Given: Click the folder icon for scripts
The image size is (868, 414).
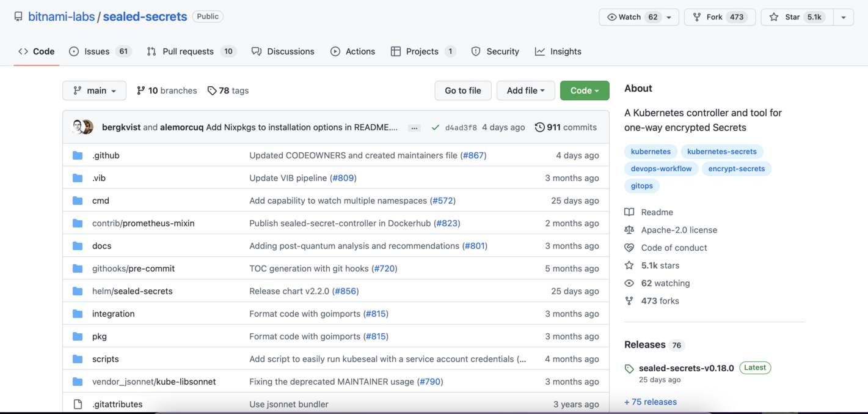Looking at the screenshot, I should [x=78, y=359].
